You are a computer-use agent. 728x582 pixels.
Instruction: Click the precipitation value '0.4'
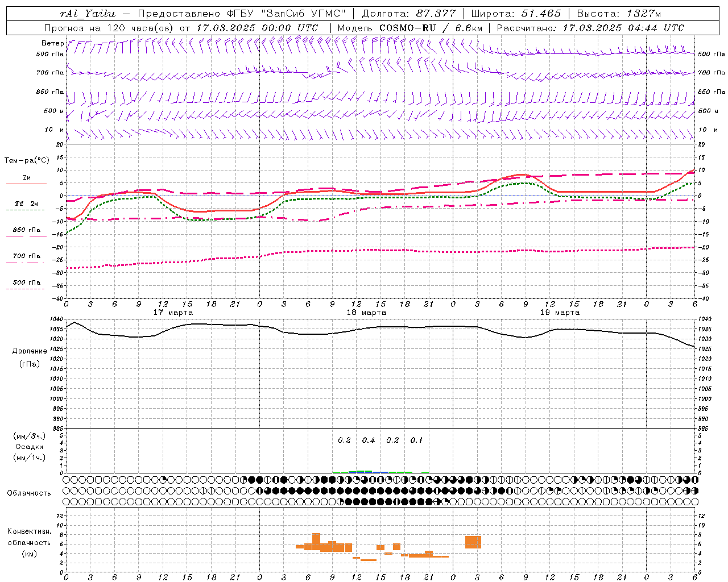tap(369, 440)
